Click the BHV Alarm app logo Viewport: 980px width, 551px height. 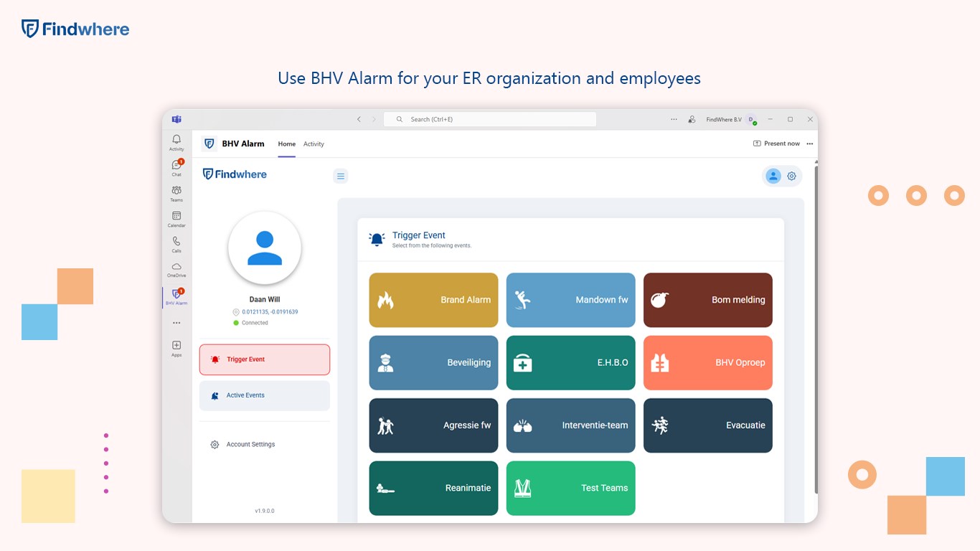click(209, 143)
